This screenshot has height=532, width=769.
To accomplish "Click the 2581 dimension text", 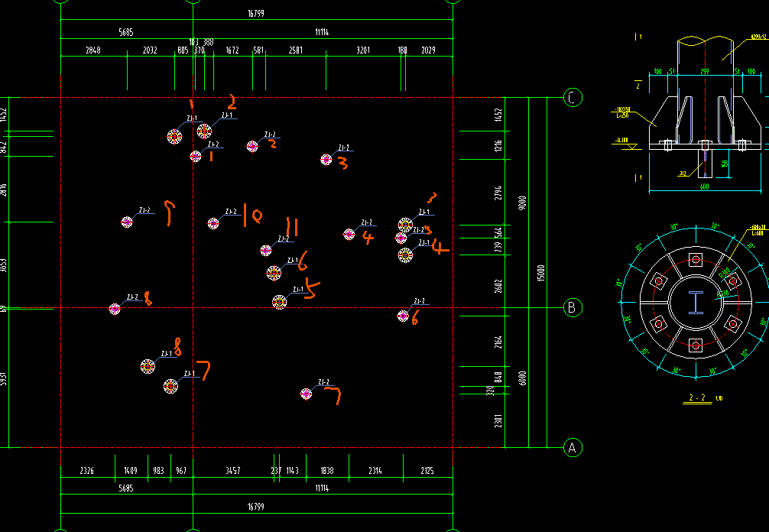I will click(296, 50).
